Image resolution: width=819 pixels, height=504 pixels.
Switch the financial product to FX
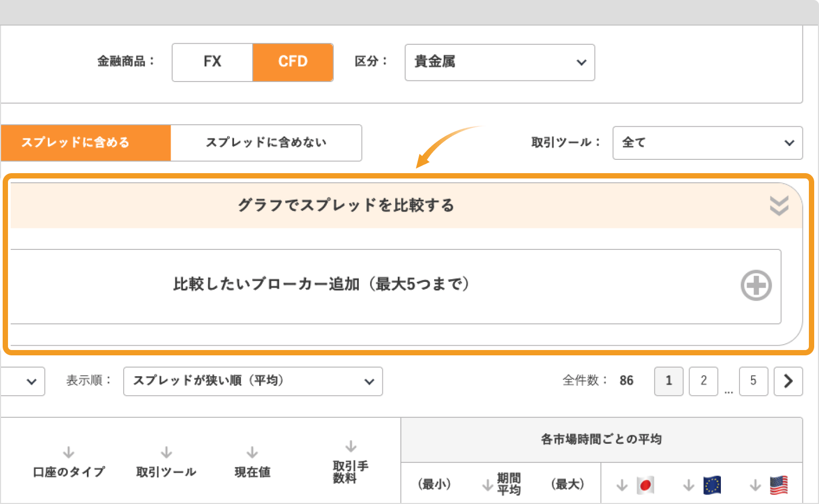coord(212,62)
